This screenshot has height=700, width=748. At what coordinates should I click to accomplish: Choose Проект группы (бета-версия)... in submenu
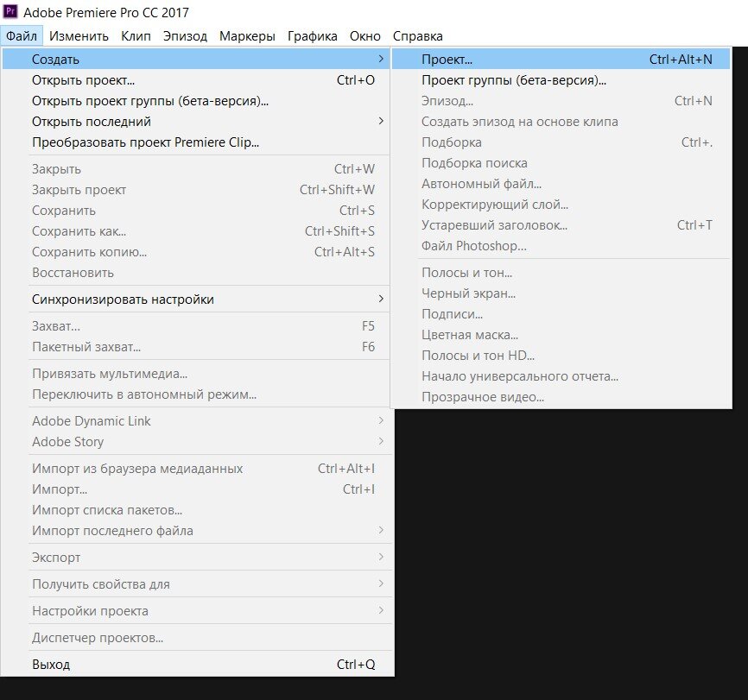[x=561, y=80]
